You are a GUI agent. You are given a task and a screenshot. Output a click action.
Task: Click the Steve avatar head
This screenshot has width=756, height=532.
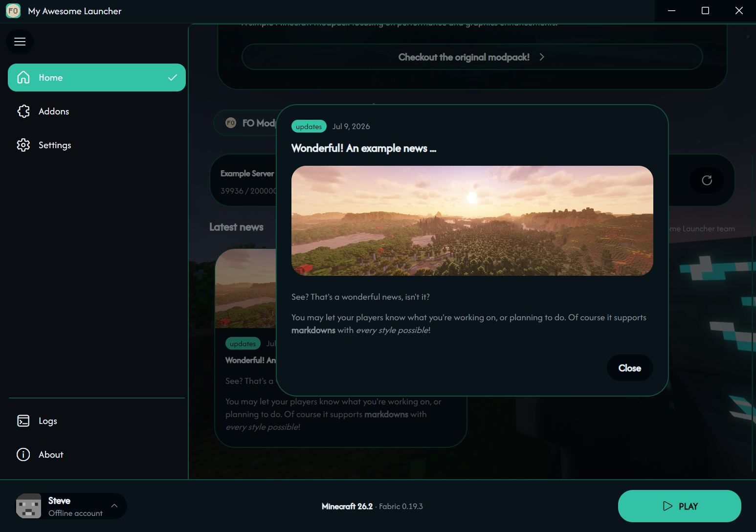pos(28,506)
